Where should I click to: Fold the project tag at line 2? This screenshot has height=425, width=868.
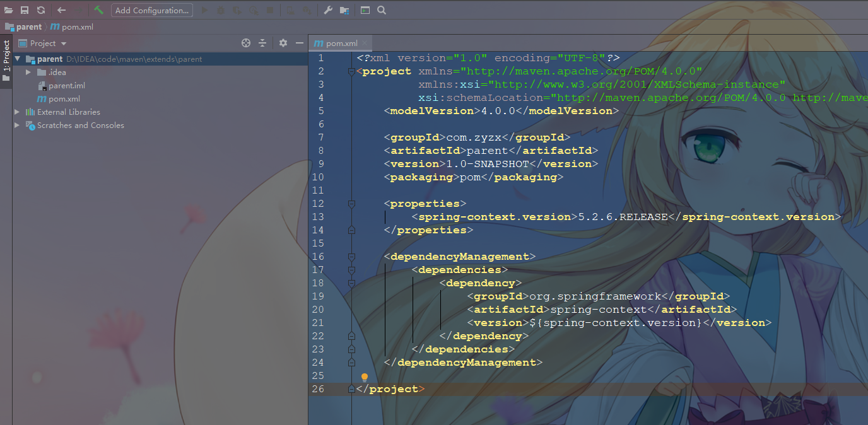click(x=351, y=72)
